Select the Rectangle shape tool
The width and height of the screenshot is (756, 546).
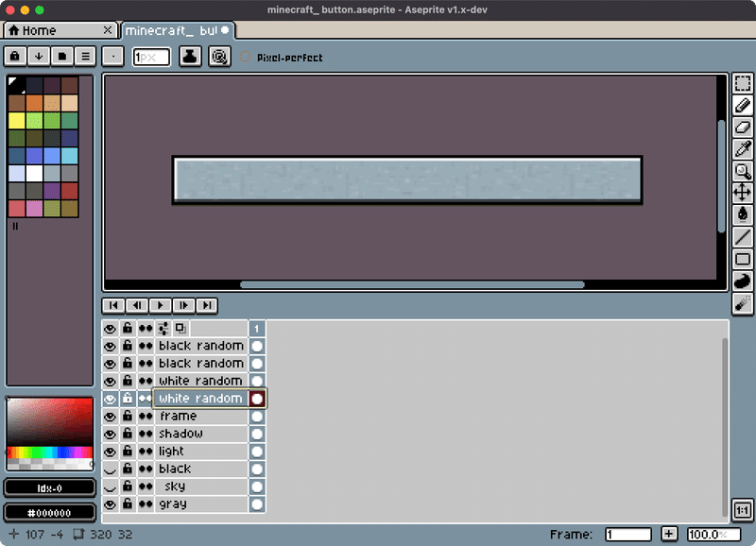coord(742,259)
